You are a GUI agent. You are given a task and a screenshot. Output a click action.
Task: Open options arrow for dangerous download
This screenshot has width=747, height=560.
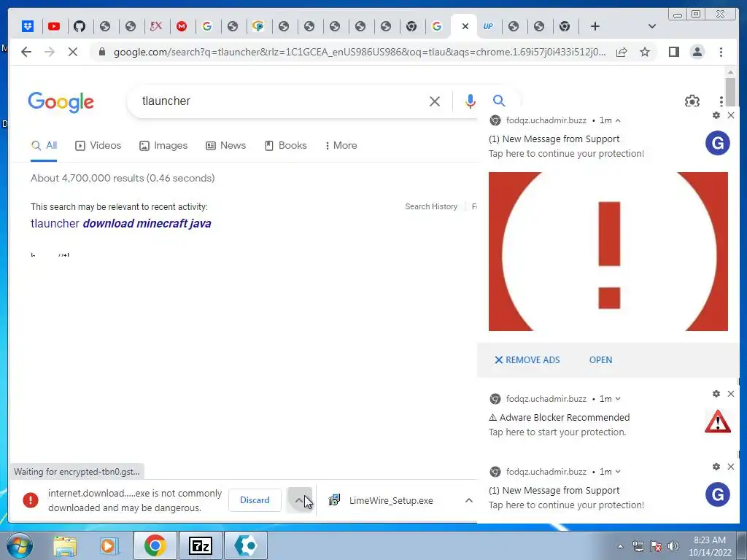[299, 500]
